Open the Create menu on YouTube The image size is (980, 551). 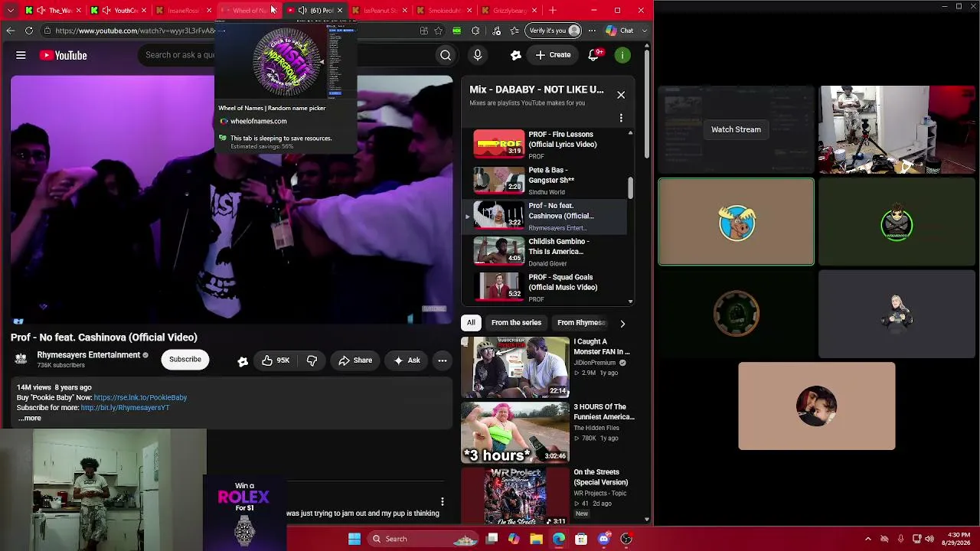coord(554,55)
